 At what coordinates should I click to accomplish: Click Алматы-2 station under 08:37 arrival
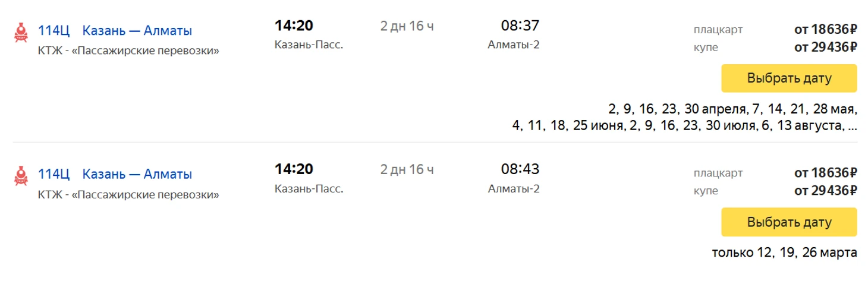513,45
